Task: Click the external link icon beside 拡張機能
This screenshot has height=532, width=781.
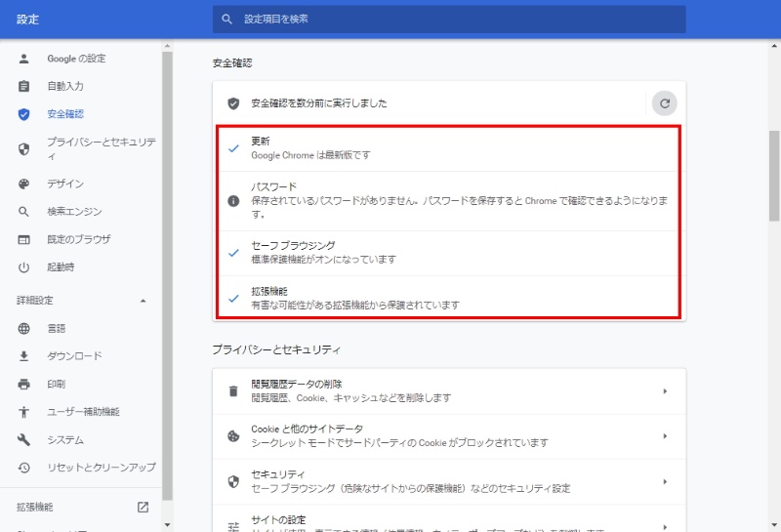Action: click(143, 507)
